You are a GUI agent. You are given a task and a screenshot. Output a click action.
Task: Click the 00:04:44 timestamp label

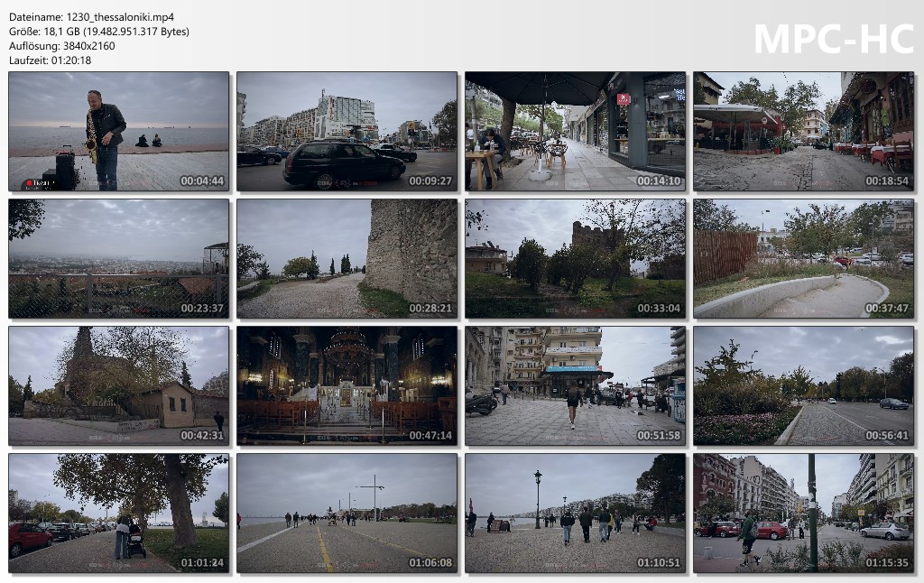[202, 181]
